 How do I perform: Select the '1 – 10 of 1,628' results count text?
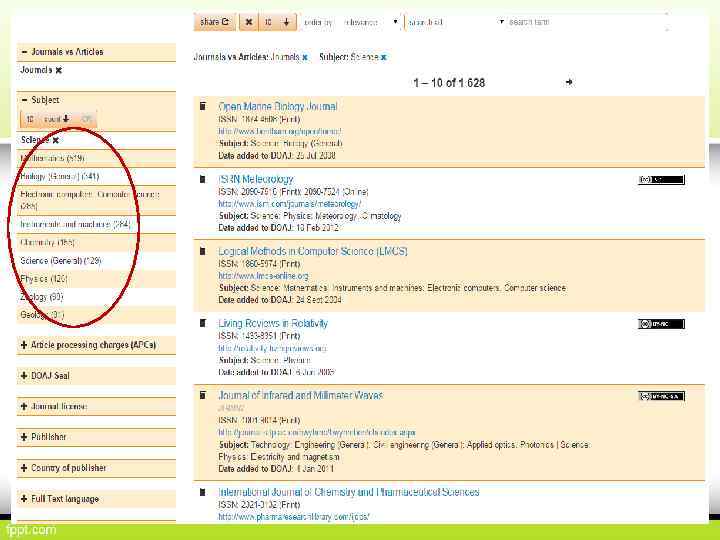pyautogui.click(x=449, y=83)
